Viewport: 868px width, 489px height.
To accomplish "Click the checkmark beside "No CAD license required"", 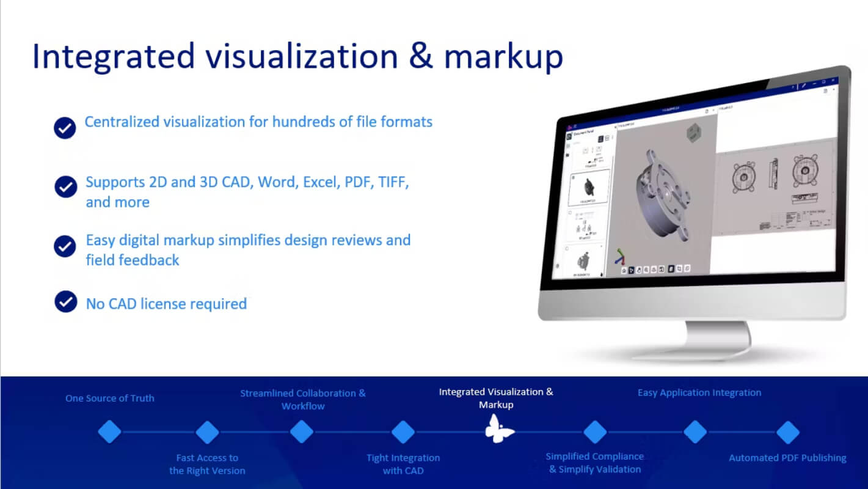I will click(x=65, y=301).
